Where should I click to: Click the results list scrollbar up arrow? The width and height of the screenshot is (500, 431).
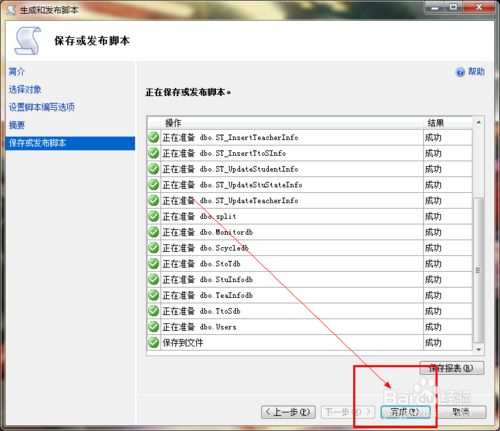click(x=479, y=122)
